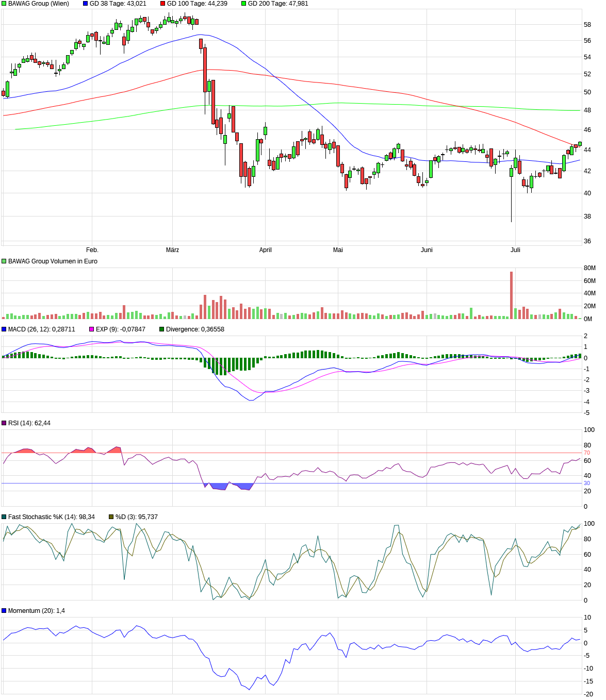
Task: Click the Fast Stochastic %K legend icon
Action: click(x=4, y=515)
